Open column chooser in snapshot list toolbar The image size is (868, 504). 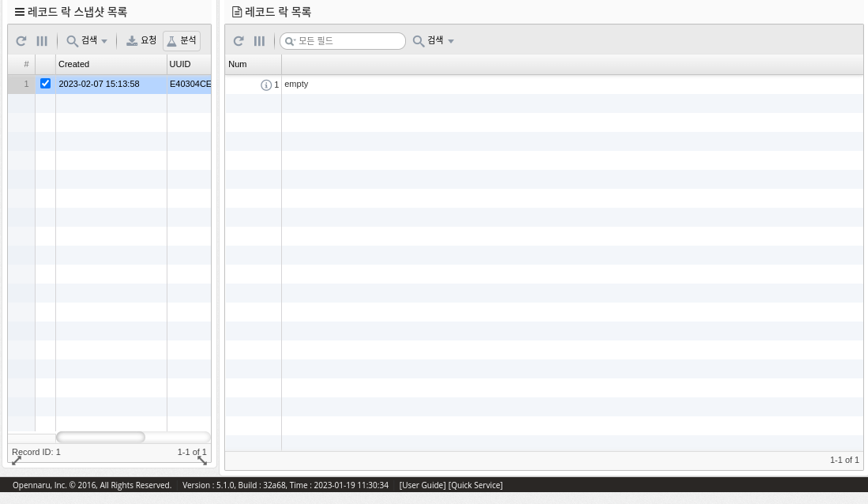click(x=43, y=41)
